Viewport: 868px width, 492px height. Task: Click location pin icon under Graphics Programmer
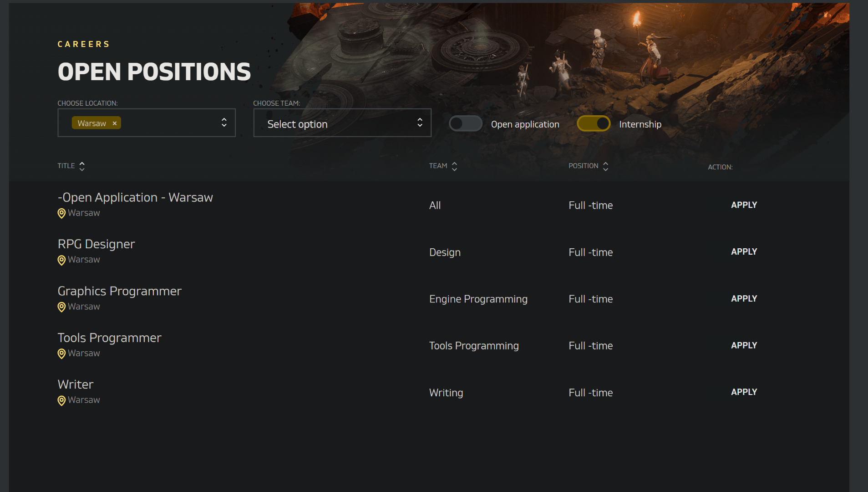point(61,307)
